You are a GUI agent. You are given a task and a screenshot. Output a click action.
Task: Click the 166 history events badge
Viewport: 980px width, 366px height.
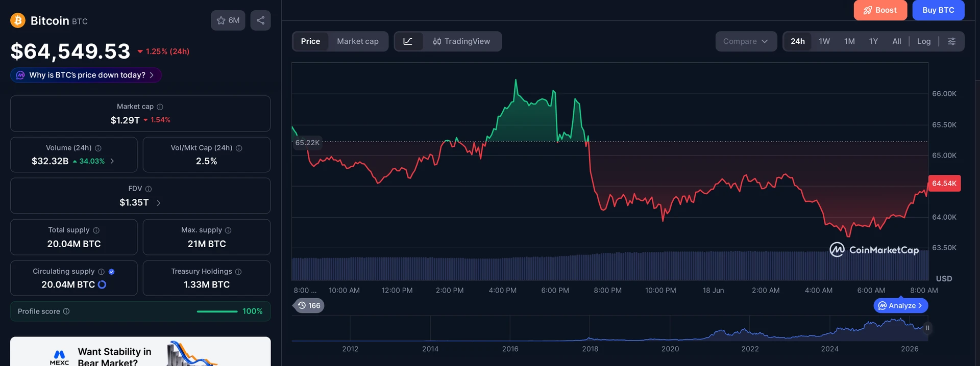click(309, 305)
